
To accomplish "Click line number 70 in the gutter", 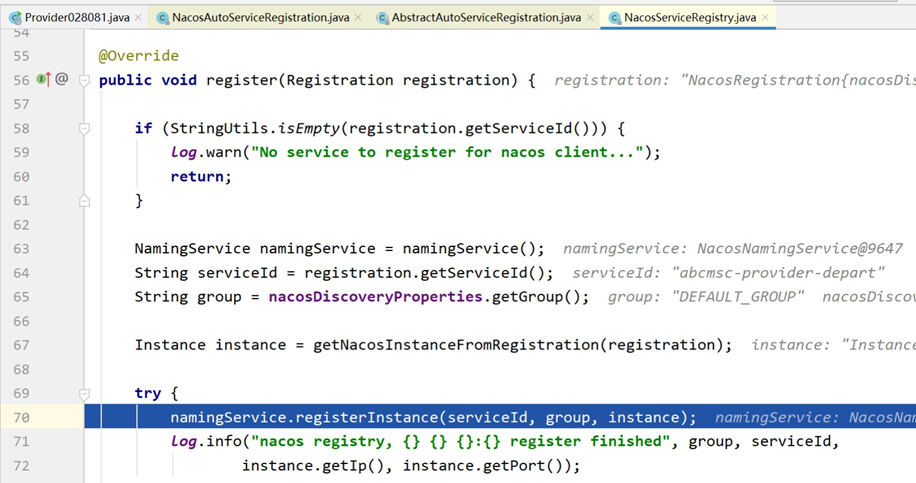I will pyautogui.click(x=22, y=418).
